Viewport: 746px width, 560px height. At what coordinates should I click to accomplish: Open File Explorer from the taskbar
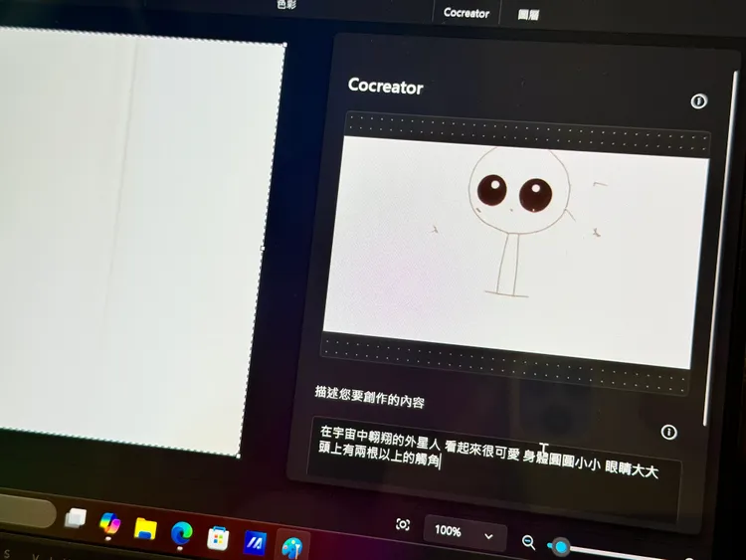(145, 528)
